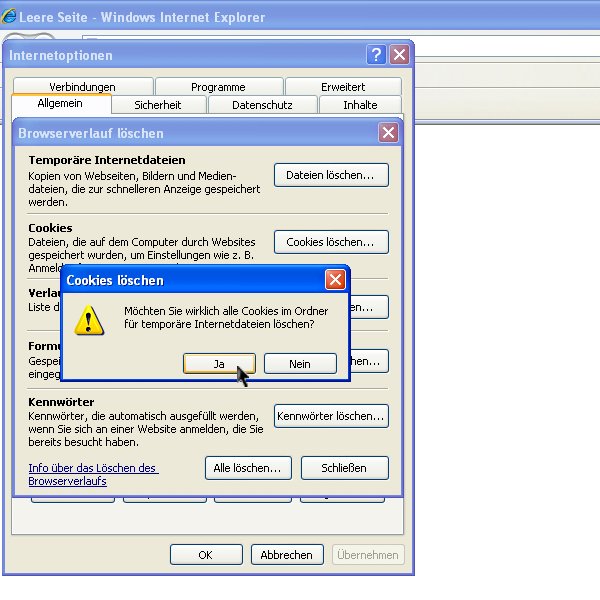Click Schließen in Browserverlauf dialog

(344, 468)
